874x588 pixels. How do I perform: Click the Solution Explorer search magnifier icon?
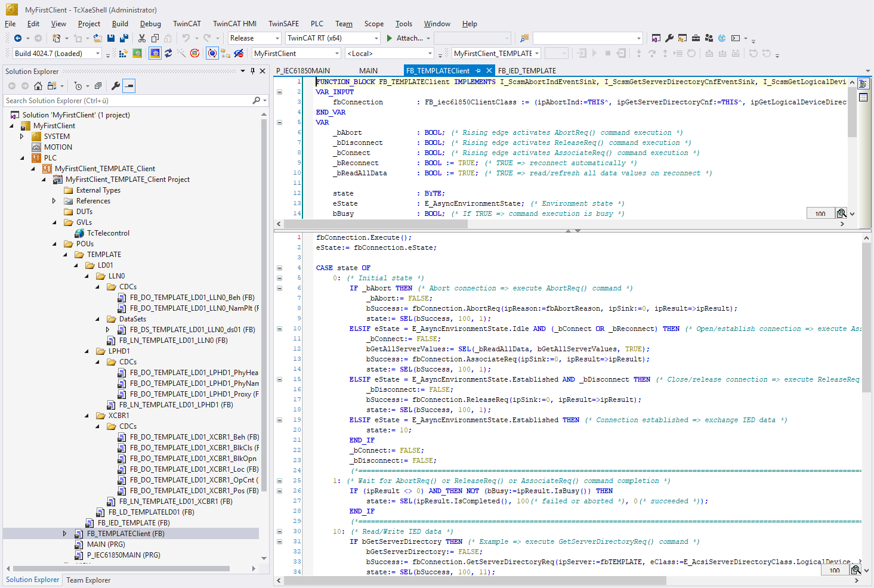pyautogui.click(x=256, y=101)
